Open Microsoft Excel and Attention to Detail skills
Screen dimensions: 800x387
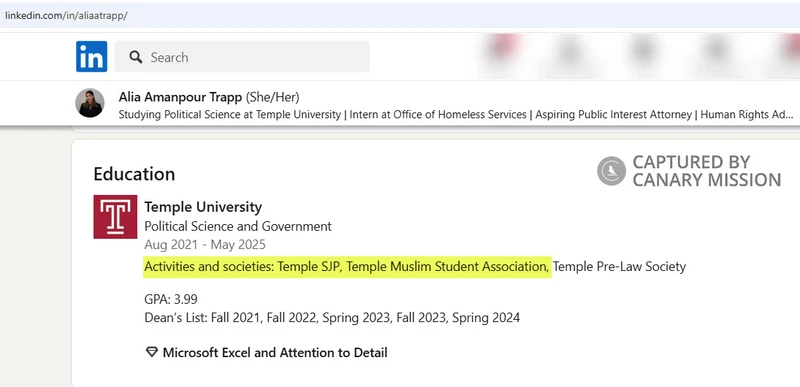pyautogui.click(x=275, y=352)
